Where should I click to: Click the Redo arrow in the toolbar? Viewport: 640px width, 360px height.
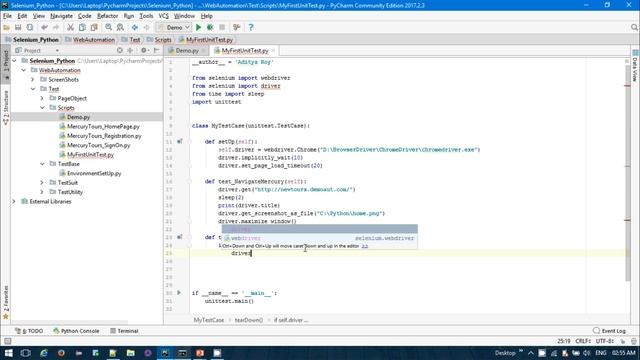(56, 27)
